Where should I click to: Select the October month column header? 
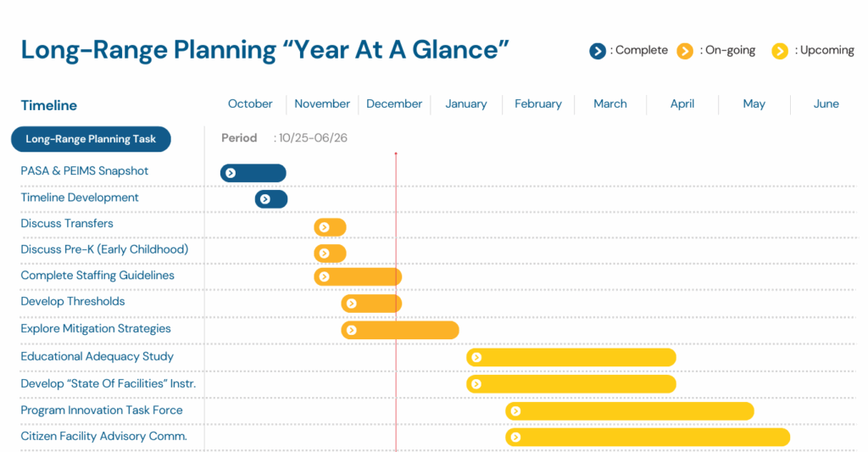tap(250, 104)
